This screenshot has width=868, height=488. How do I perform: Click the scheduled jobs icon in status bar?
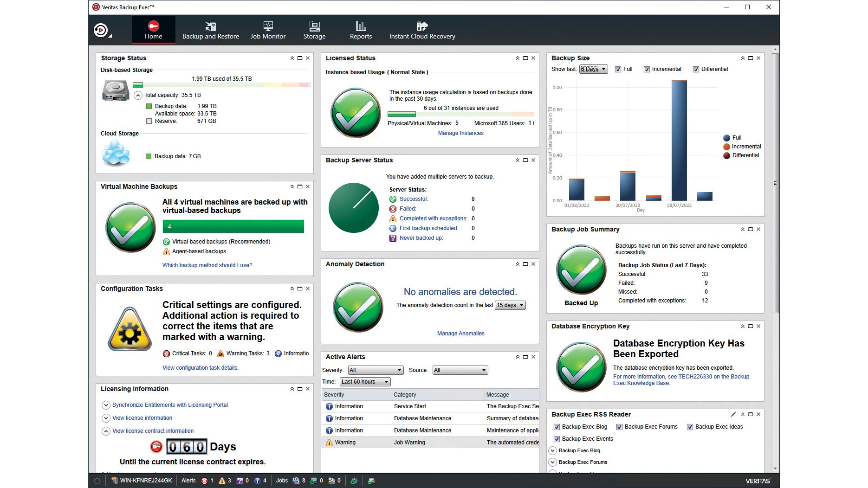click(296, 481)
